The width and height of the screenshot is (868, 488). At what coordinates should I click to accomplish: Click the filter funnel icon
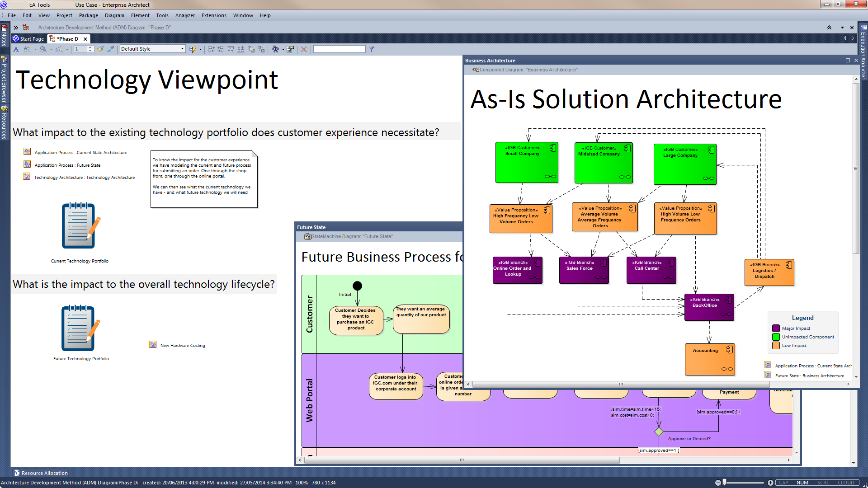coord(372,49)
